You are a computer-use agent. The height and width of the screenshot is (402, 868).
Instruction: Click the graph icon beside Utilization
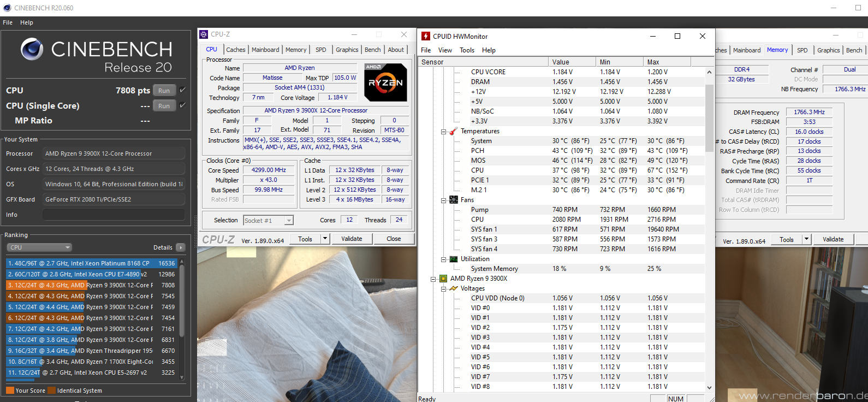(453, 259)
